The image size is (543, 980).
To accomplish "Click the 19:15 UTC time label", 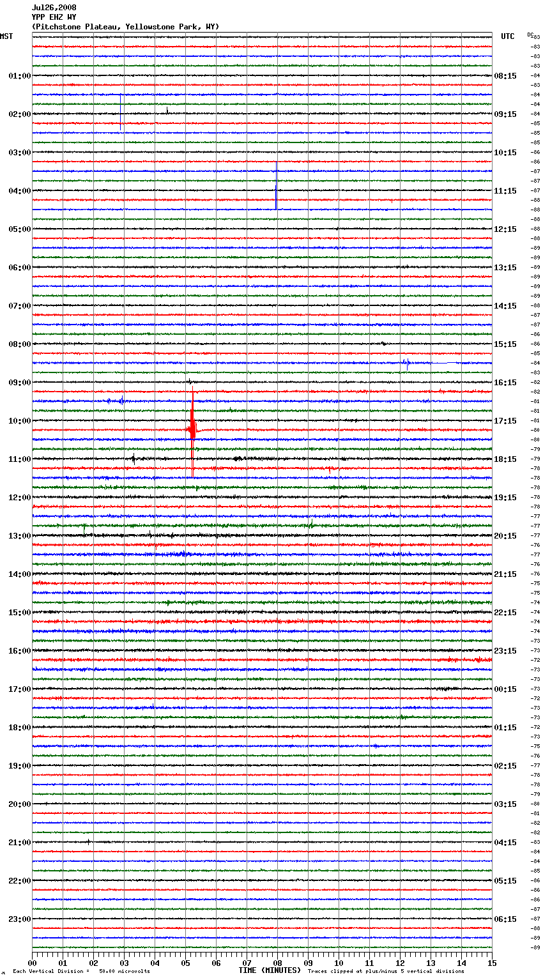I will (505, 498).
